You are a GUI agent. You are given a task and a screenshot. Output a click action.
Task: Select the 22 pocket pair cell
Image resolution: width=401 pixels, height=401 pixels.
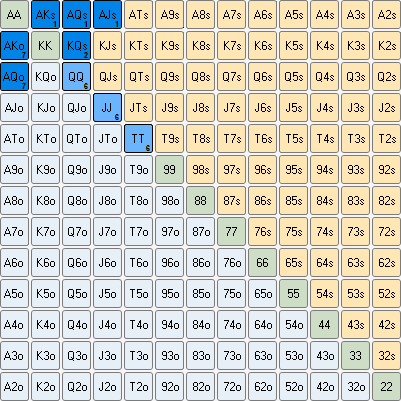coord(387,387)
